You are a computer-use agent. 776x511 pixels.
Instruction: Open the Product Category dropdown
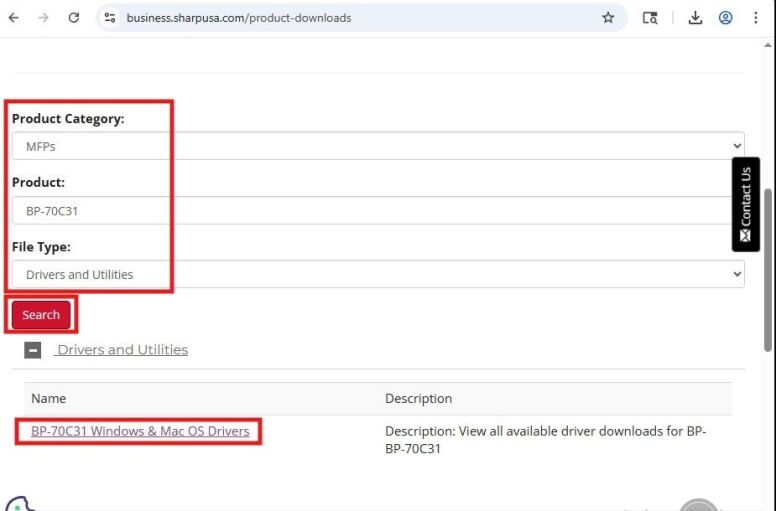(x=378, y=146)
